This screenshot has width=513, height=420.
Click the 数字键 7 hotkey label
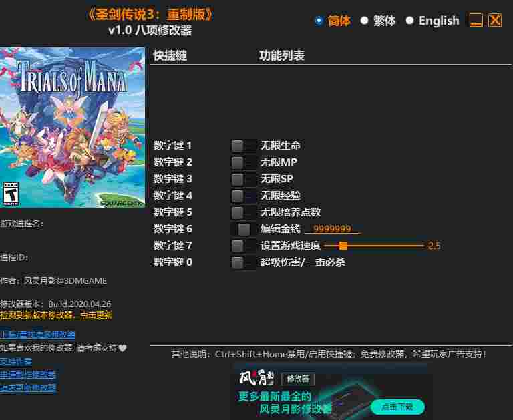(x=173, y=245)
